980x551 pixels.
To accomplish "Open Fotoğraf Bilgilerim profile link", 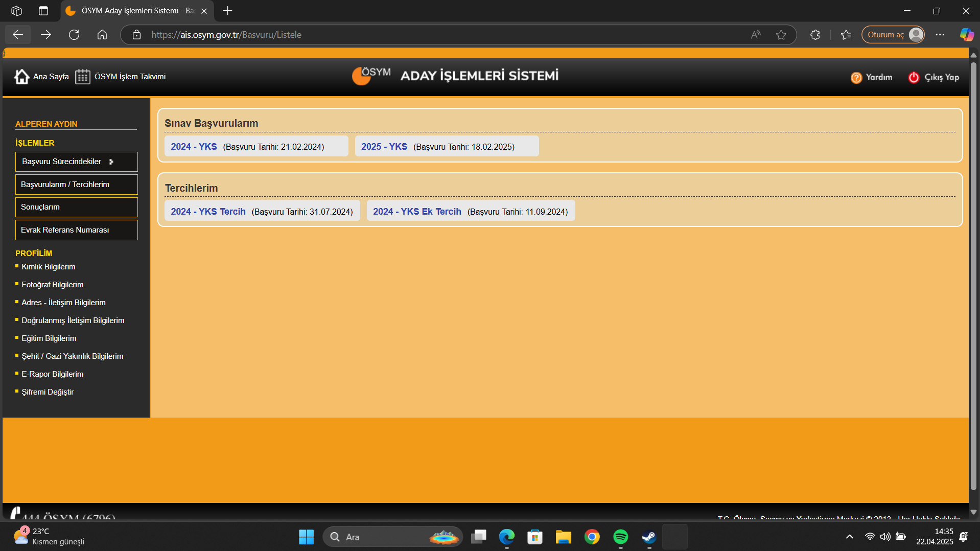I will coord(53,285).
